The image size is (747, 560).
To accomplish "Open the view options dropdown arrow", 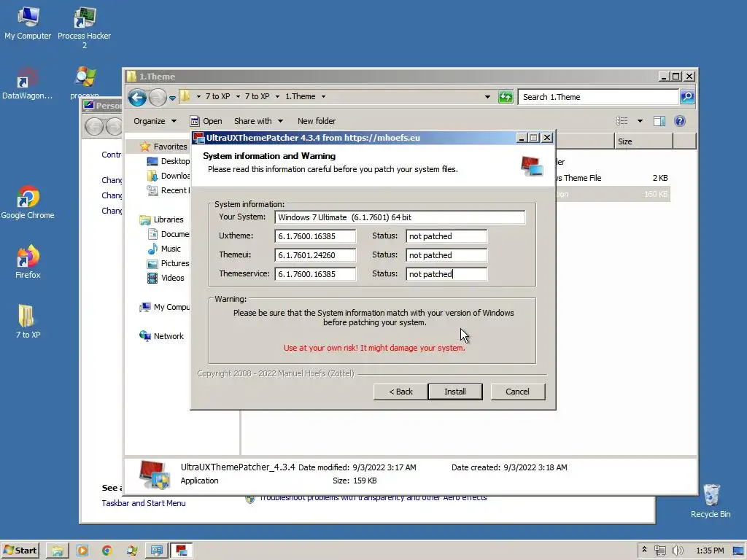I will 640,121.
